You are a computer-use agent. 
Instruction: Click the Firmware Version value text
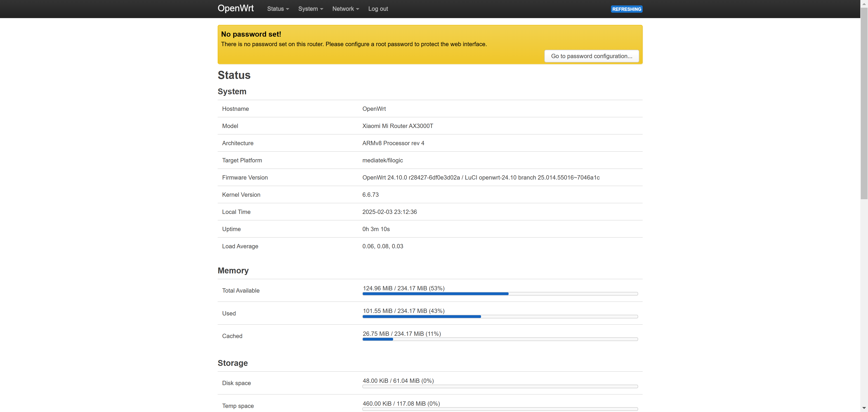[481, 177]
